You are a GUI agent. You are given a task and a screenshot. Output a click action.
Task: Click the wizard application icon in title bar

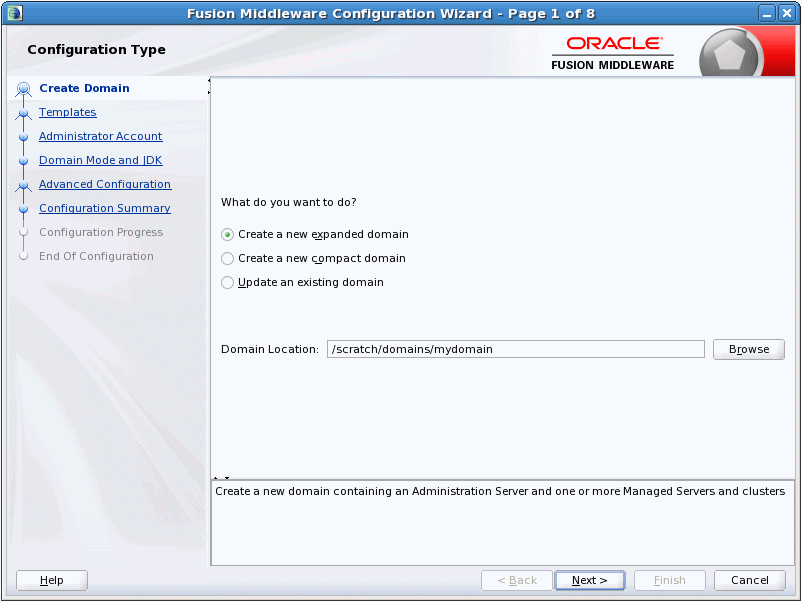click(15, 13)
